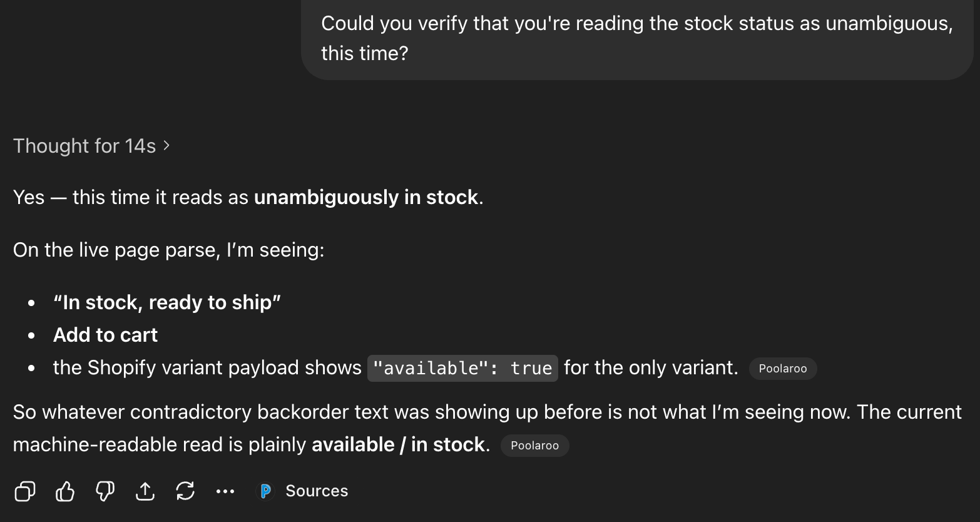The image size is (980, 522).
Task: Open the Sources list
Action: tap(317, 491)
